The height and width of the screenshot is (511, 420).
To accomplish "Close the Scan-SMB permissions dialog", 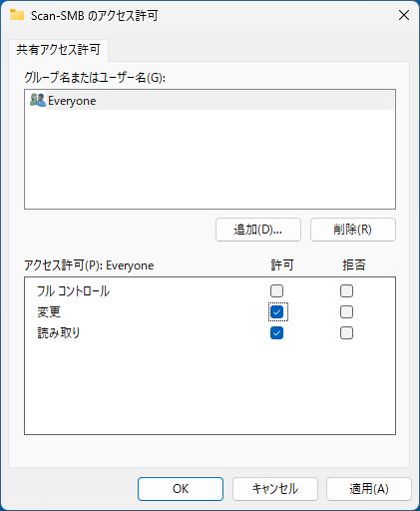I will tap(404, 15).
